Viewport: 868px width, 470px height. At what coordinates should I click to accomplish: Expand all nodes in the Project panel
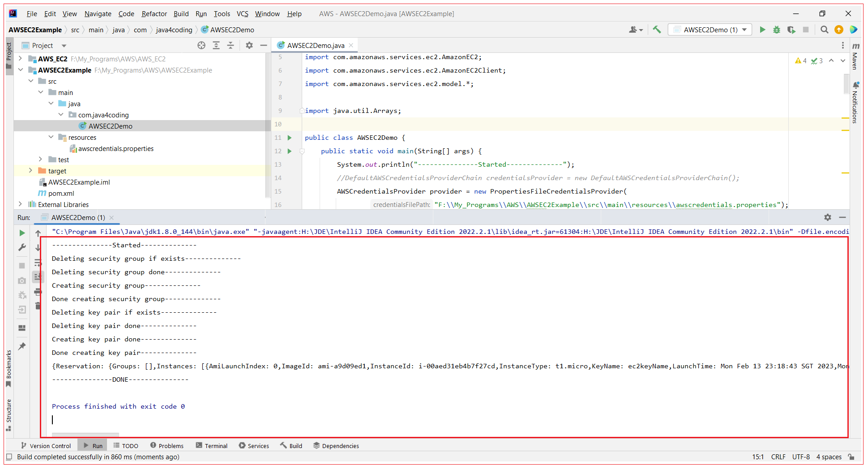(x=216, y=45)
